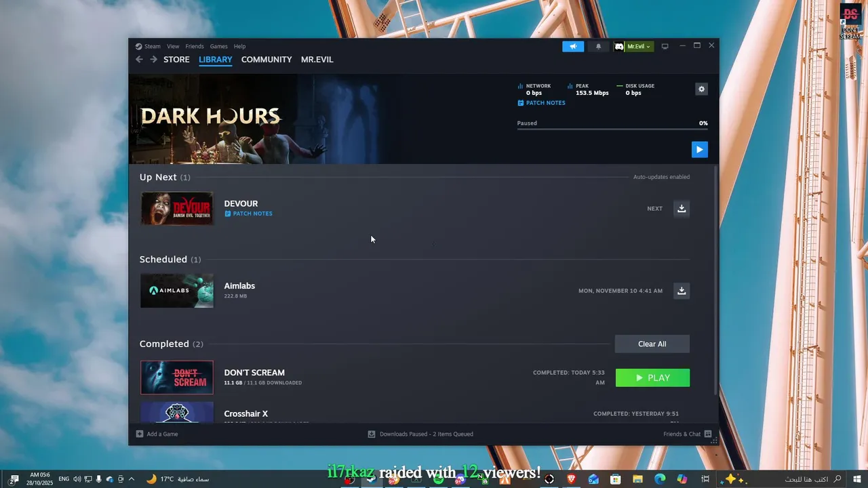The width and height of the screenshot is (868, 488).
Task: Click the DON'T SCREAM title
Action: tap(254, 373)
